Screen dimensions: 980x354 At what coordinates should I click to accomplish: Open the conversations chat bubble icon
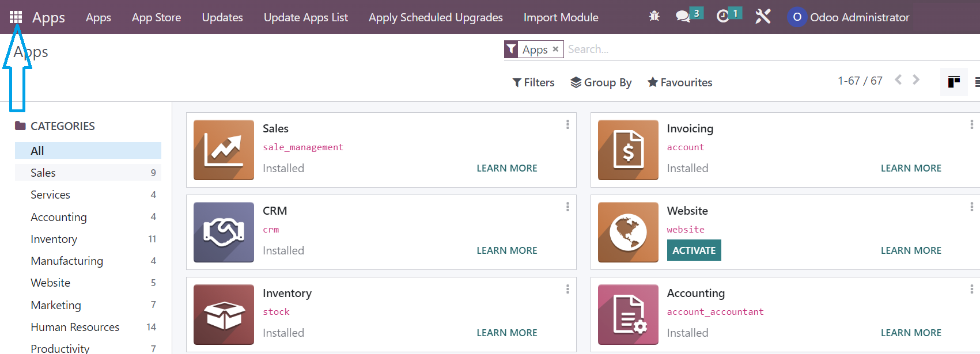683,17
